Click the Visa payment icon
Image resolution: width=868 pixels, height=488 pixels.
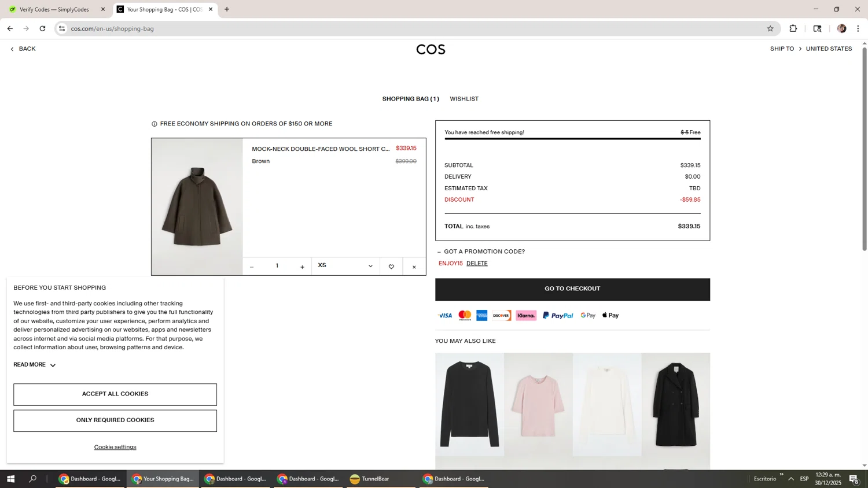(x=445, y=316)
